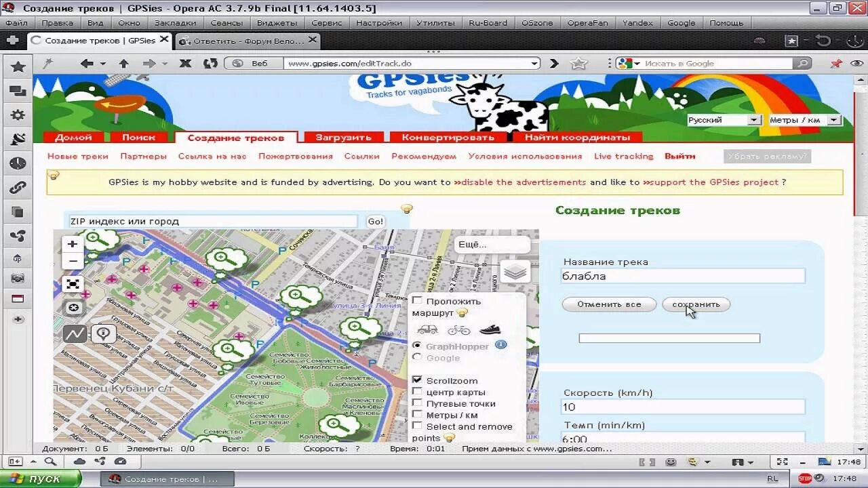The height and width of the screenshot is (488, 868).
Task: Select the track drawing line tool on map
Action: tap(75, 333)
